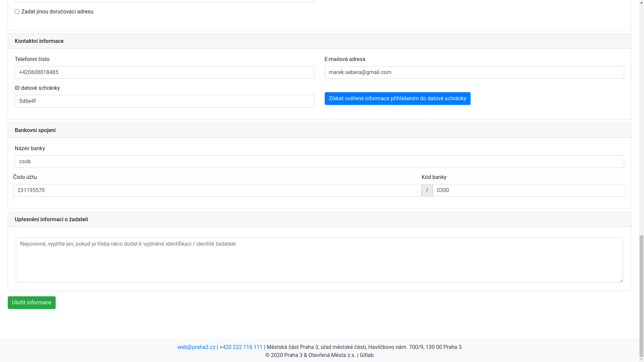Open the web@praha3.cz email link
The image size is (644, 362).
(x=196, y=347)
